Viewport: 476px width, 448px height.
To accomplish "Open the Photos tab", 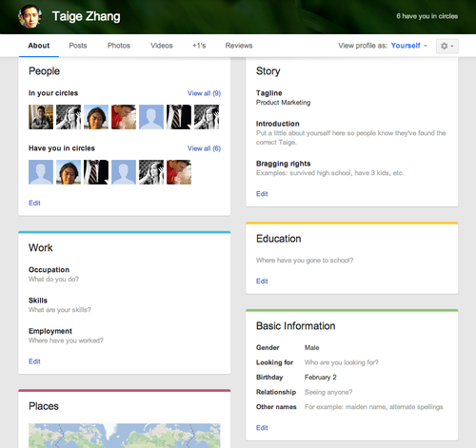I will coord(119,46).
